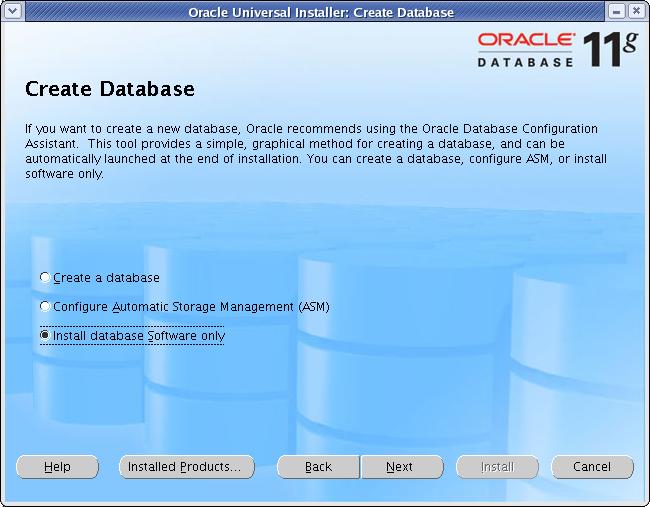Close the Oracle Universal Installer window
The width and height of the screenshot is (650, 507).
click(x=636, y=11)
